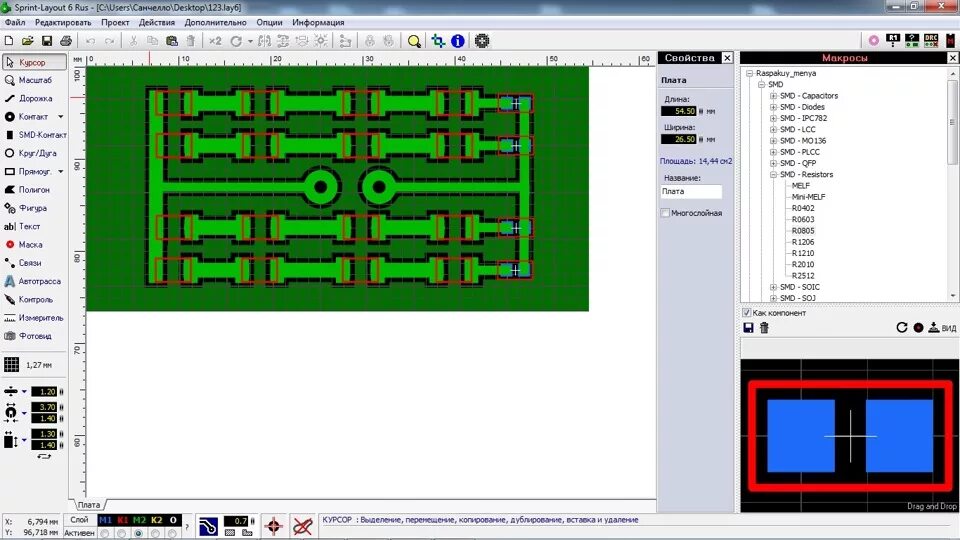Click the Paste toolbar icon
The image size is (960, 540).
[x=171, y=41]
